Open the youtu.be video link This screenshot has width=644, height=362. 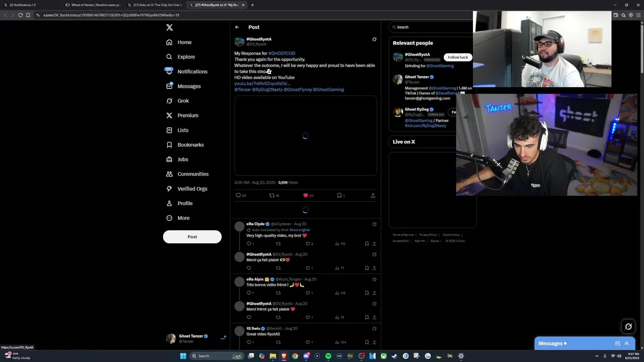pyautogui.click(x=262, y=83)
